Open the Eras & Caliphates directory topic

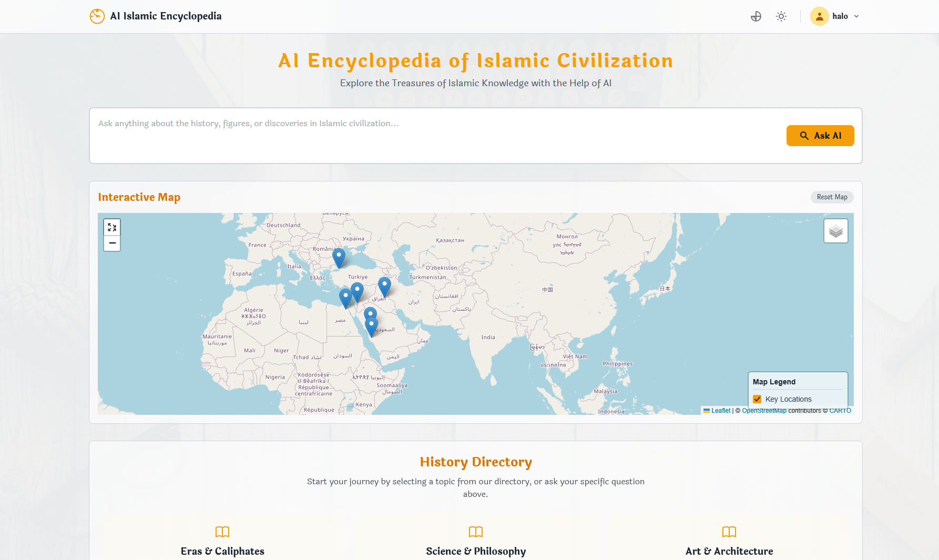pyautogui.click(x=222, y=551)
